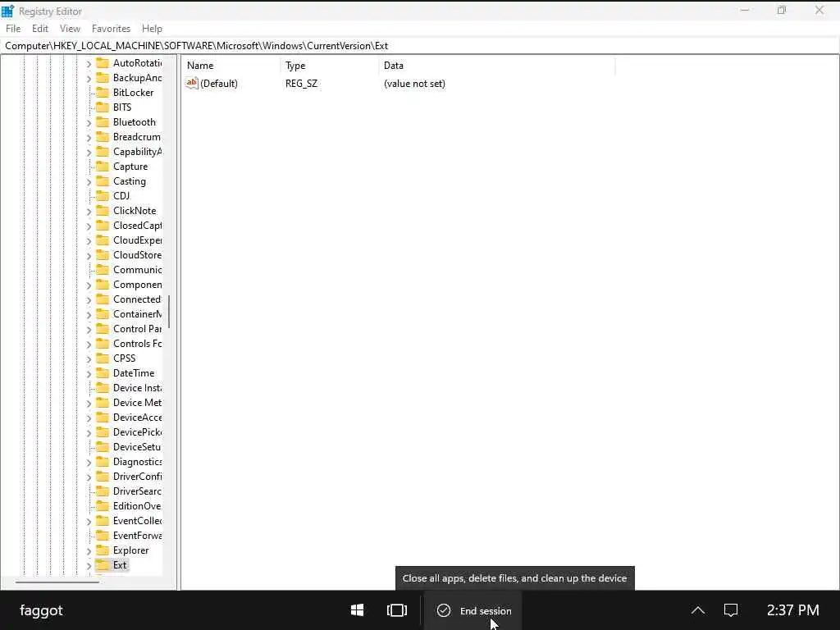Select the DriverSearching tree key
The width and height of the screenshot is (840, 630).
[x=137, y=491]
